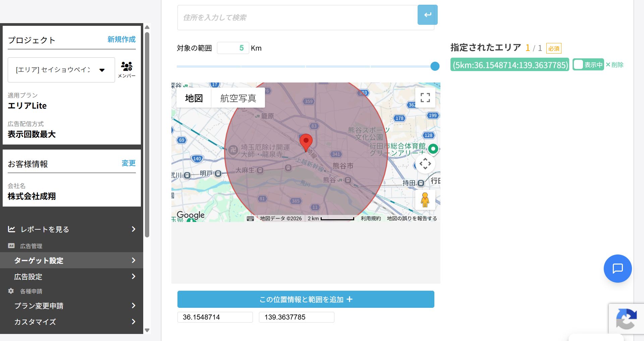The image size is (644, 341).
Task: Click 新規作成 to create new project
Action: [x=121, y=40]
